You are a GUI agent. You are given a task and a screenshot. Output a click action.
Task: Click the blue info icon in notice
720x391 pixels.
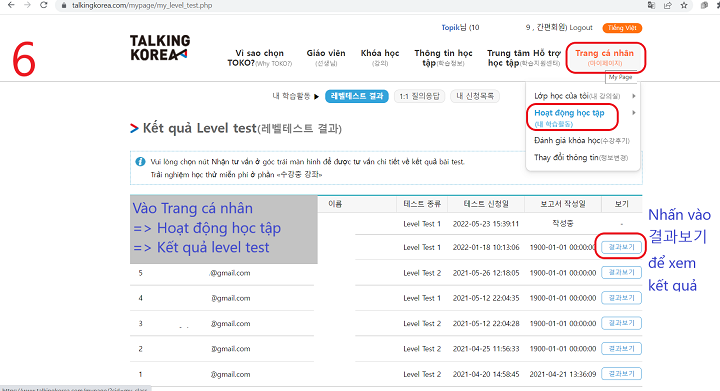pyautogui.click(x=141, y=162)
